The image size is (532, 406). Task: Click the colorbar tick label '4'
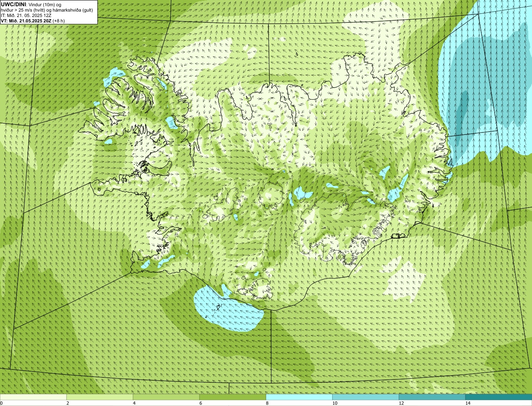pyautogui.click(x=134, y=403)
